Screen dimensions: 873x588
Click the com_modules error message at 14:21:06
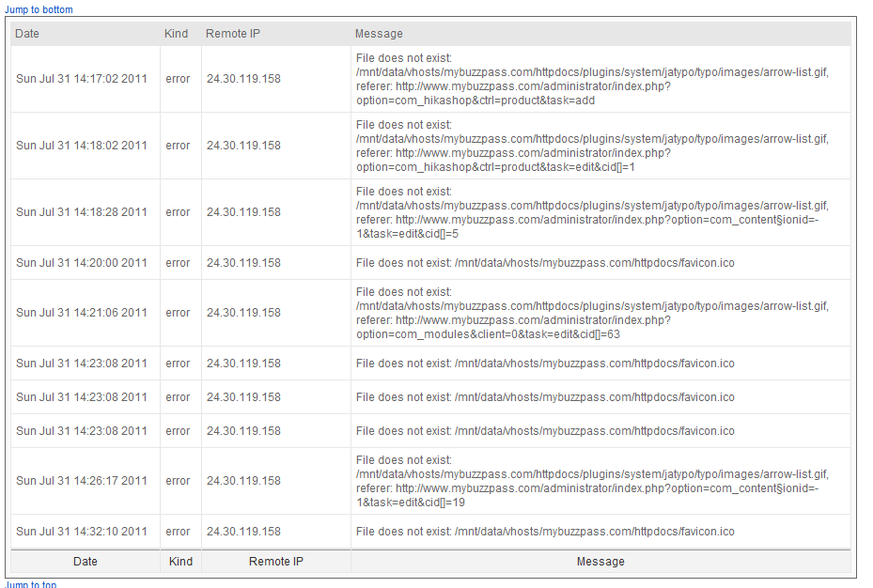[x=592, y=313]
